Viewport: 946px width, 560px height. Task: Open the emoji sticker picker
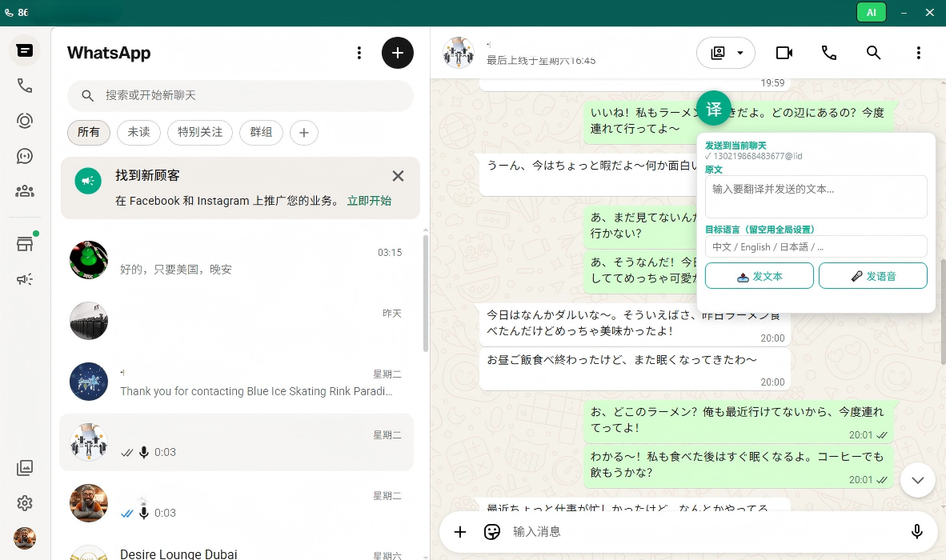(492, 532)
